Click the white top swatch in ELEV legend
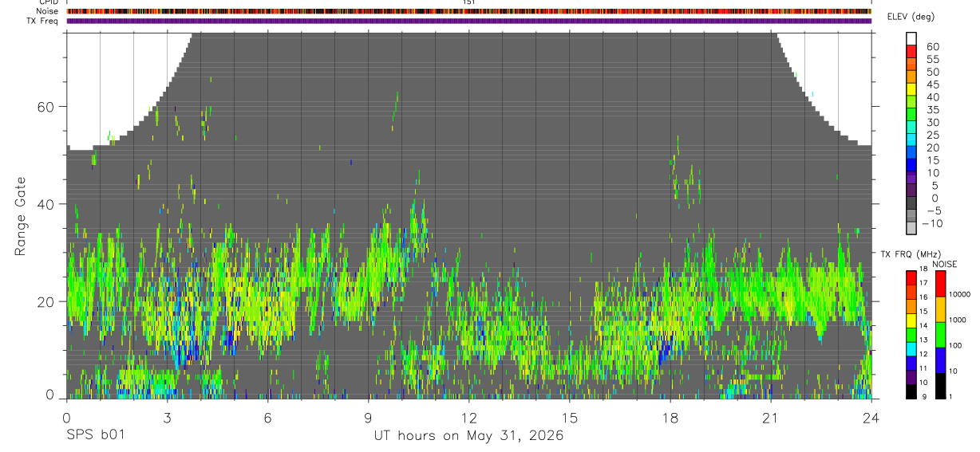Screen dimensions: 980x452 tap(911, 39)
